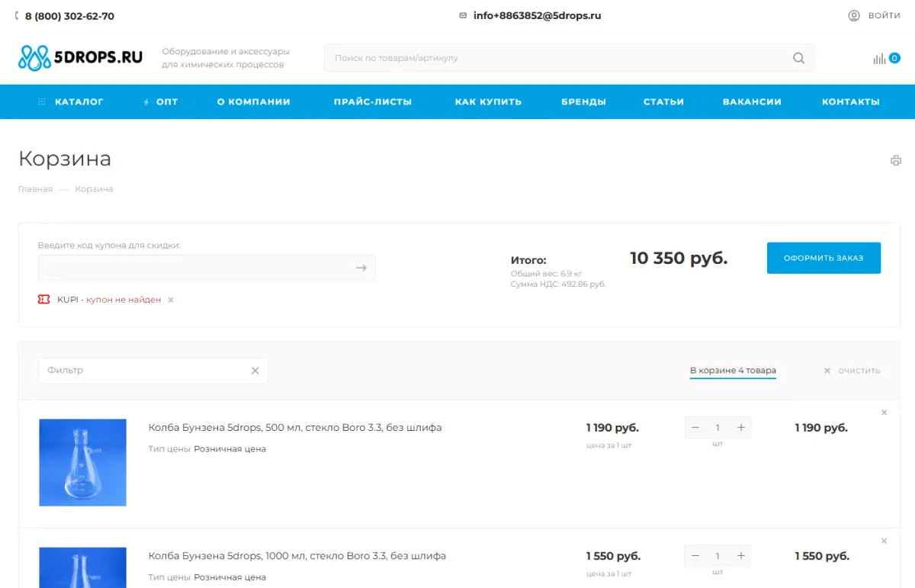Open Колба Бунзена 5drops 1000 мл product link

pyautogui.click(x=297, y=556)
